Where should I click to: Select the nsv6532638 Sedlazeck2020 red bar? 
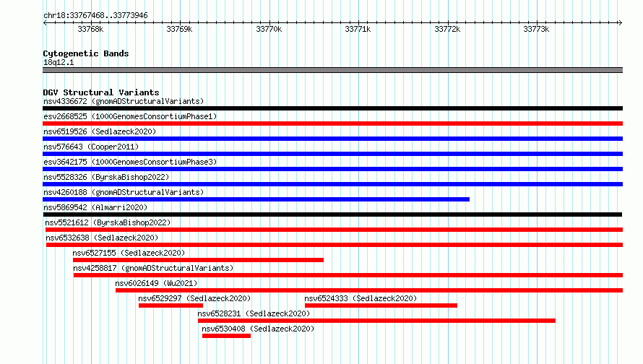point(335,245)
